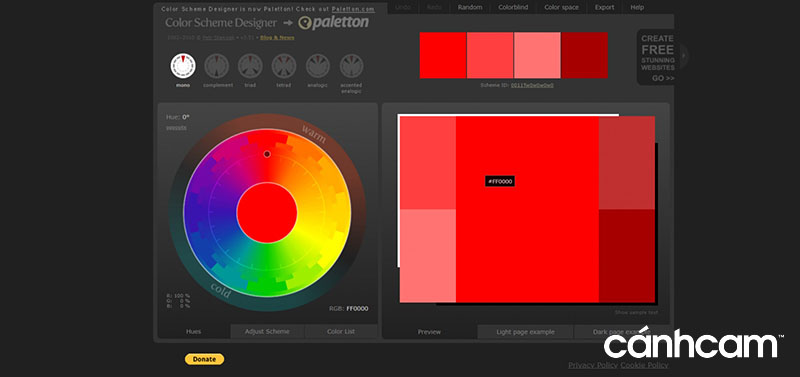The width and height of the screenshot is (800, 377).
Task: Click the yellow Donate button
Action: click(204, 359)
